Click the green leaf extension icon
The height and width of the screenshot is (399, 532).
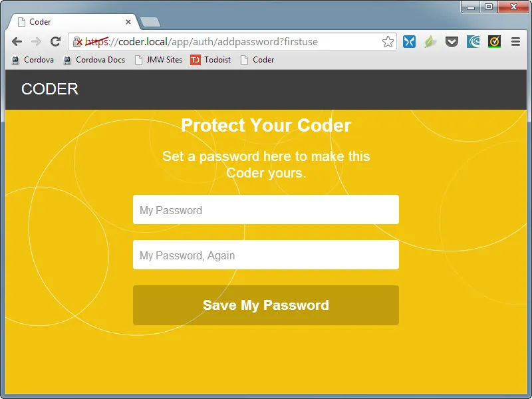coord(430,42)
